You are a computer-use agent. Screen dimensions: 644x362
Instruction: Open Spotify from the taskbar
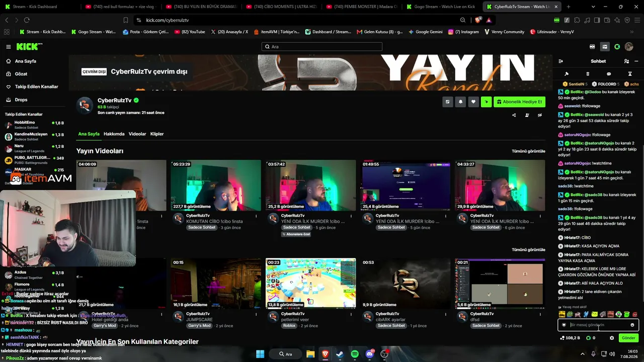pyautogui.click(x=355, y=354)
